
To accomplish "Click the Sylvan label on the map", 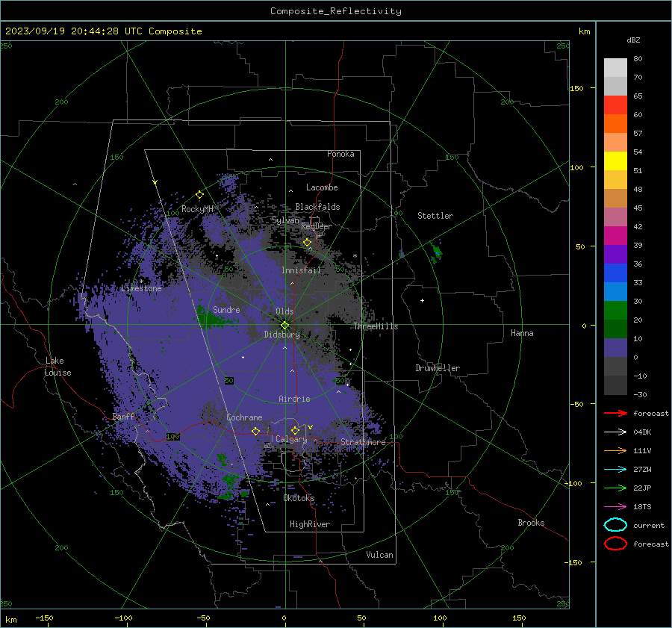I will coord(285,220).
